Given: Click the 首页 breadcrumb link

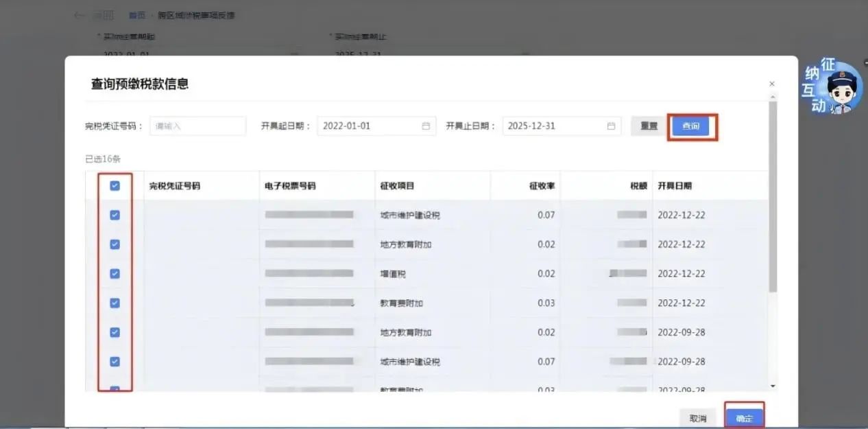Looking at the screenshot, I should coord(137,15).
